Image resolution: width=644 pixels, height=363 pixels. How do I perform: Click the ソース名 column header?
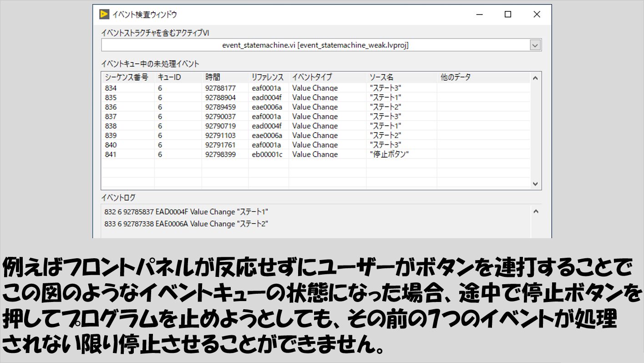pos(381,77)
